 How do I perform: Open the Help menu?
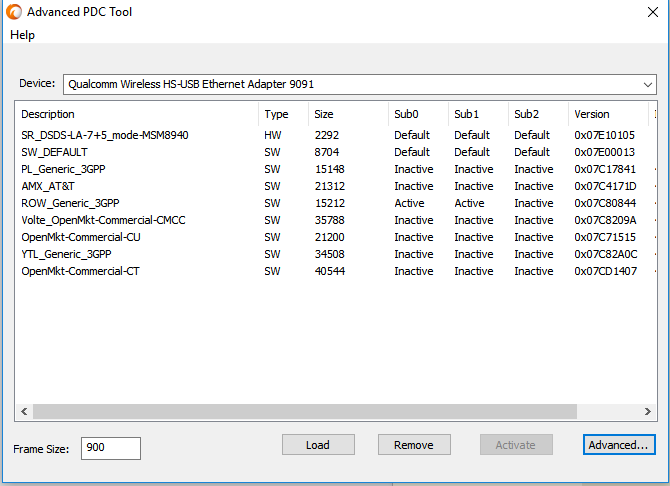[22, 35]
